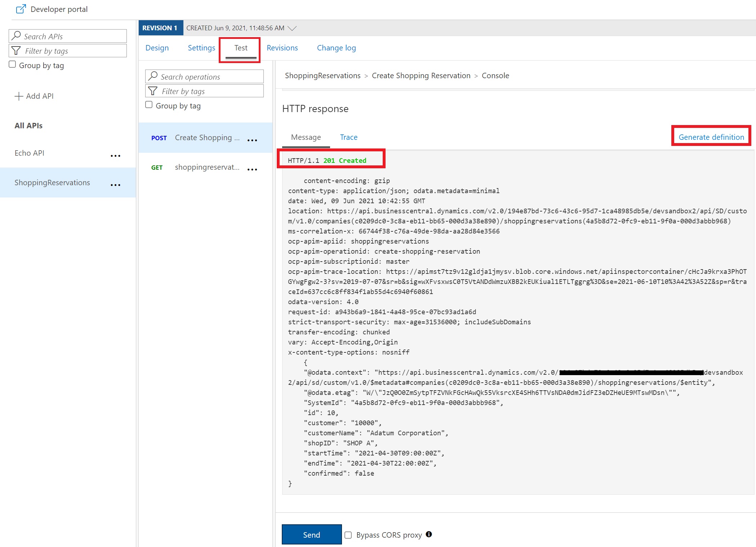The height and width of the screenshot is (547, 756).
Task: Open the GET shoppingreservations operation ellipsis menu
Action: click(252, 169)
